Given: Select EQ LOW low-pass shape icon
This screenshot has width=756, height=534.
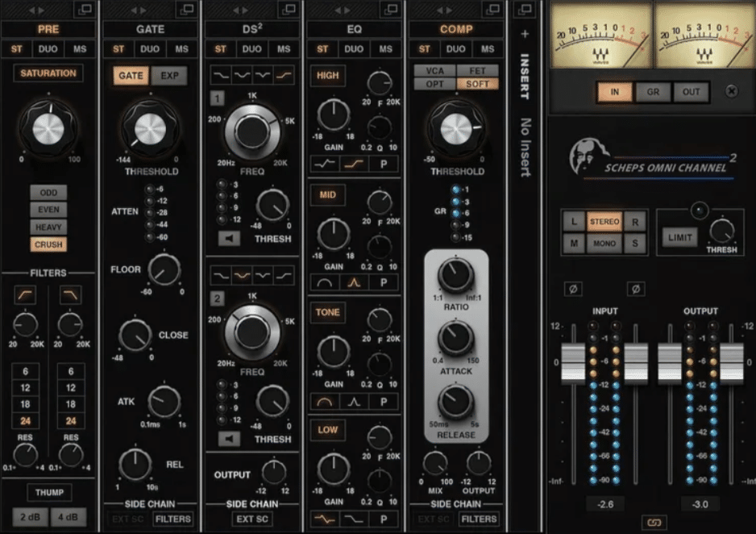Looking at the screenshot, I should [x=355, y=519].
